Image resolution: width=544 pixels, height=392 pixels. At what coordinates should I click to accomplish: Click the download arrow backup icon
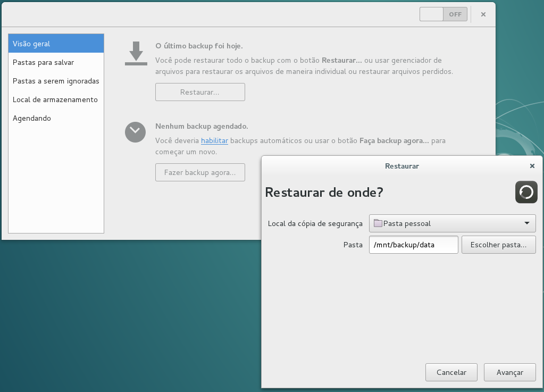(136, 53)
